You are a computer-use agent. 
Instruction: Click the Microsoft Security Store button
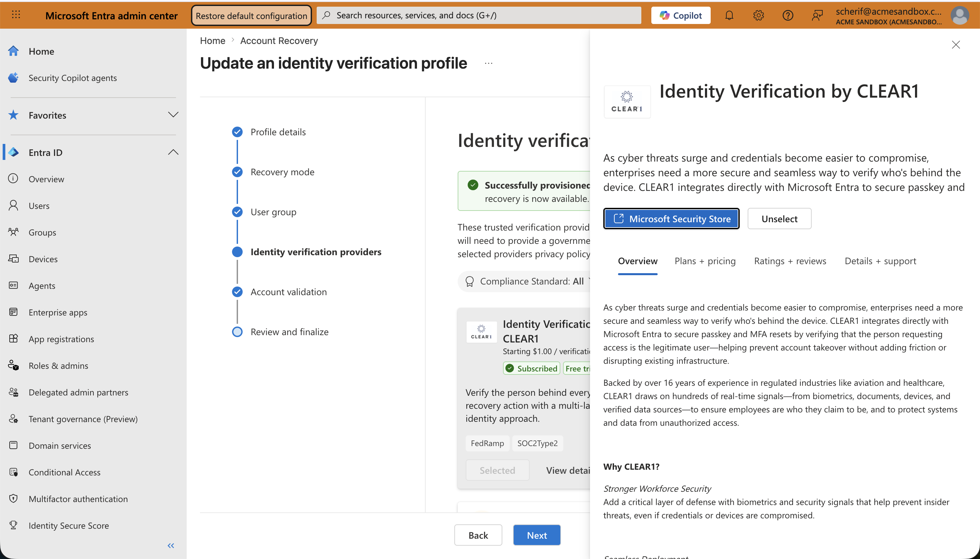click(671, 219)
